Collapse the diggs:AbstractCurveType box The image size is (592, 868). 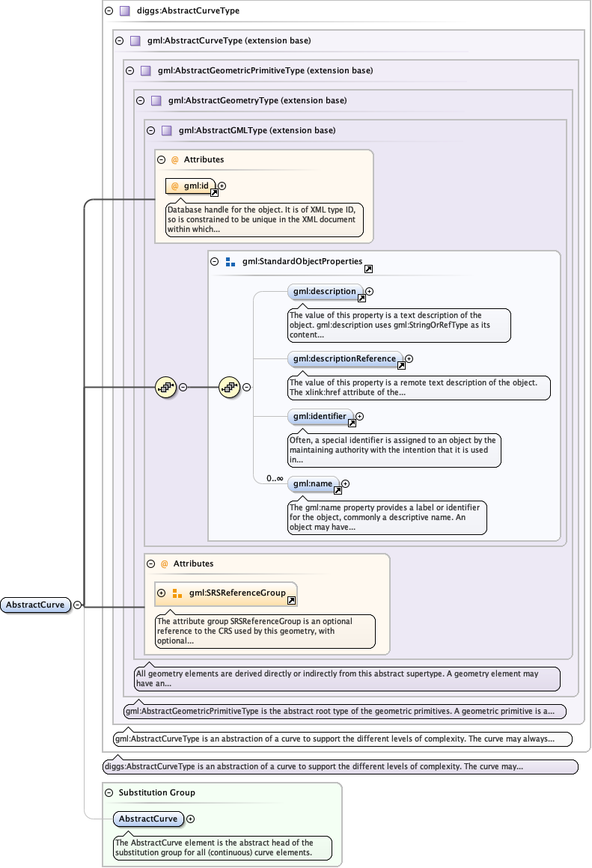[x=109, y=11]
